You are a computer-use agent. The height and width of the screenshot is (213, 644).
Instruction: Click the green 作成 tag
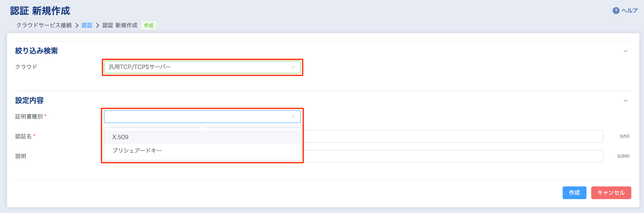(149, 25)
